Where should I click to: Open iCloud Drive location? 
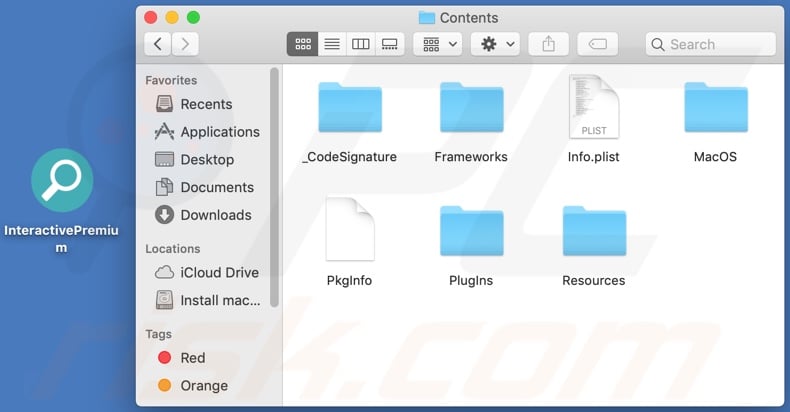[x=207, y=272]
